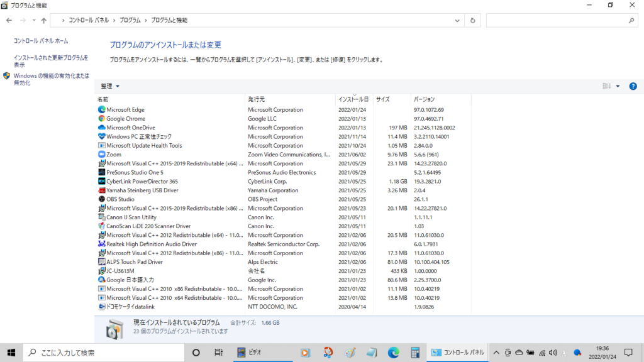Click the Microsoft Edge program icon in list
Screen dimensions: 644x362
pyautogui.click(x=101, y=109)
